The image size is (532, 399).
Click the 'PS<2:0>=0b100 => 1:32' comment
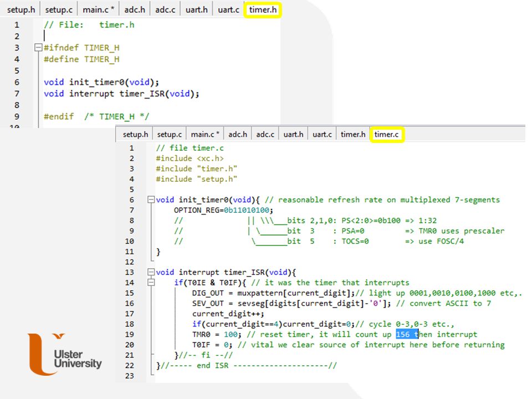click(389, 221)
